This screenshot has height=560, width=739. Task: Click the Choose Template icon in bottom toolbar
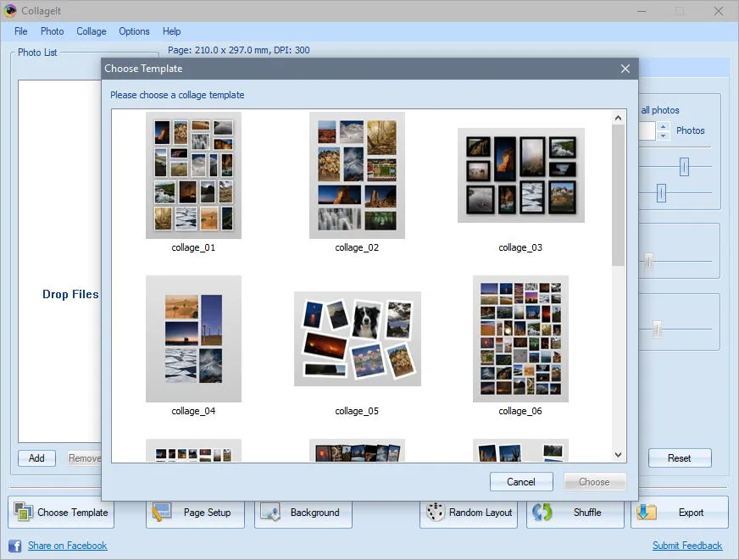click(23, 512)
